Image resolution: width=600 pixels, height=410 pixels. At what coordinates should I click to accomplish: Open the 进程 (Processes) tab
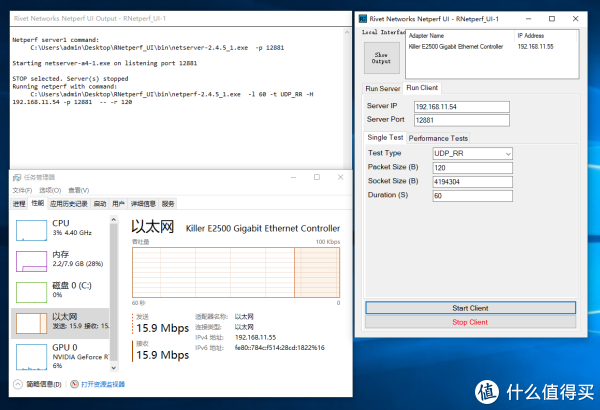18,203
